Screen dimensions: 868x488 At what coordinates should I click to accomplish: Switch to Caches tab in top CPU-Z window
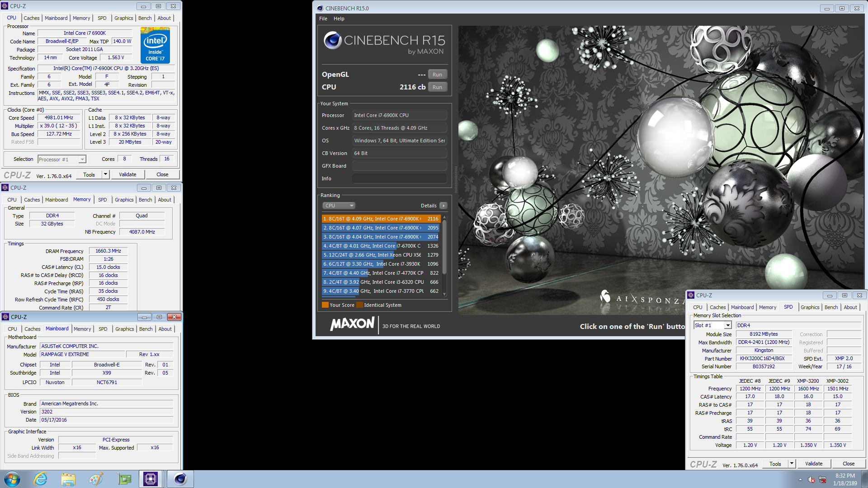click(32, 18)
